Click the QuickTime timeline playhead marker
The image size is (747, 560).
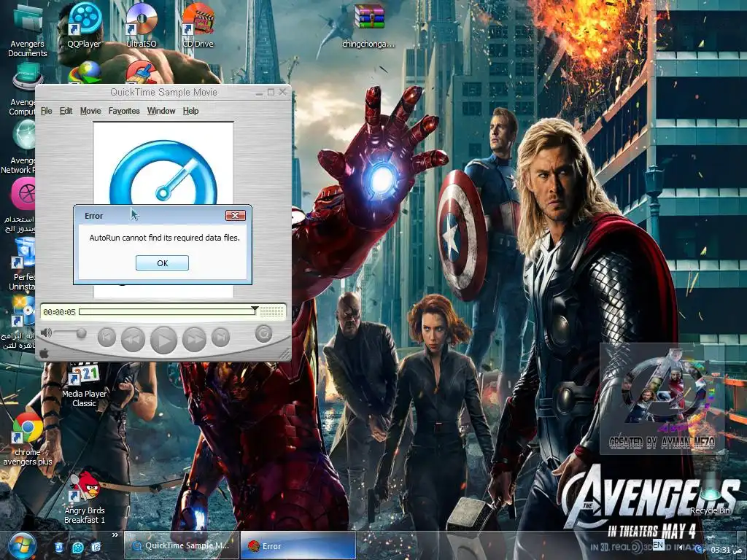pyautogui.click(x=255, y=309)
